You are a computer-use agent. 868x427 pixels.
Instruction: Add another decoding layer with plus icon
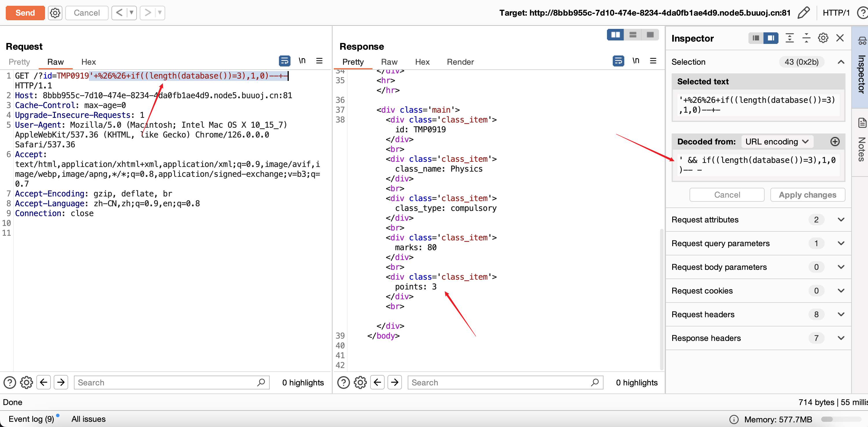835,142
